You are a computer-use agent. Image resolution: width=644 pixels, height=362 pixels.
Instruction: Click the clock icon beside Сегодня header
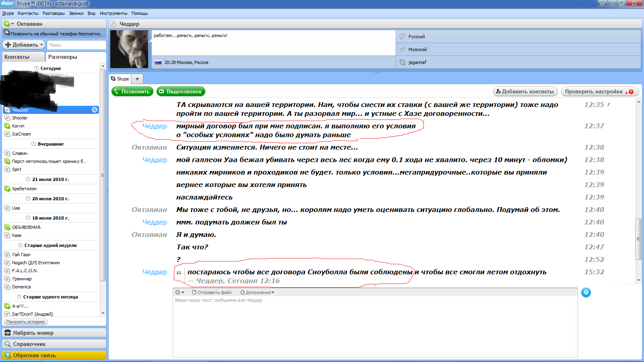click(x=37, y=68)
